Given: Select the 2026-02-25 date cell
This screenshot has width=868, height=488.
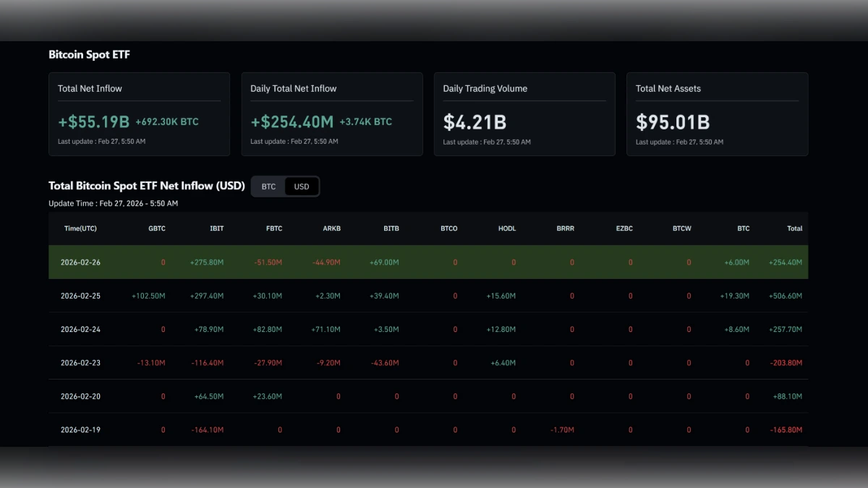Looking at the screenshot, I should (80, 296).
